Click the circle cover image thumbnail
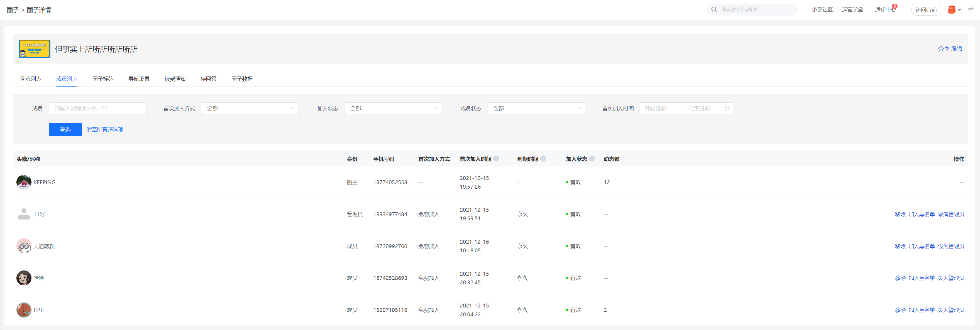980x330 pixels. 34,49
